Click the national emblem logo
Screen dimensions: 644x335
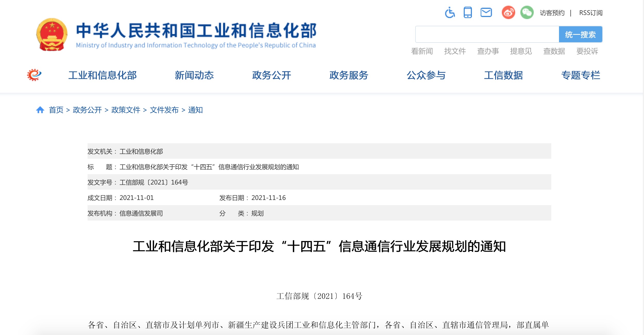click(52, 35)
